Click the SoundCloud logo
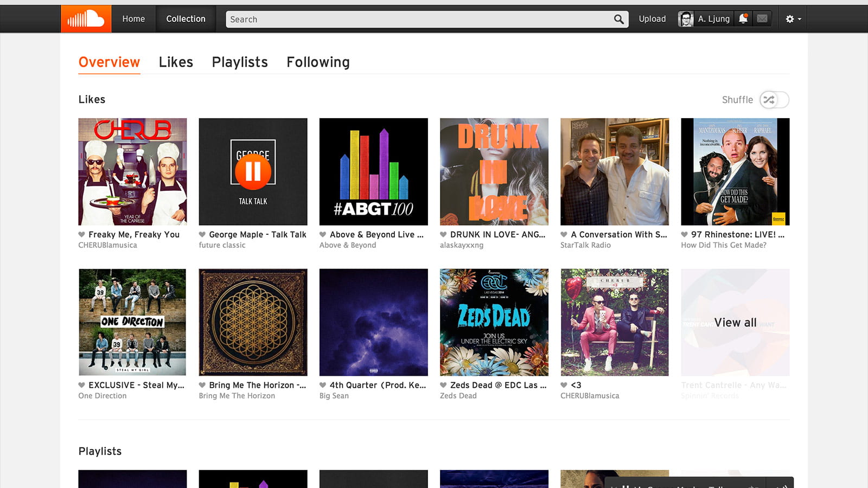This screenshot has height=488, width=868. (86, 20)
